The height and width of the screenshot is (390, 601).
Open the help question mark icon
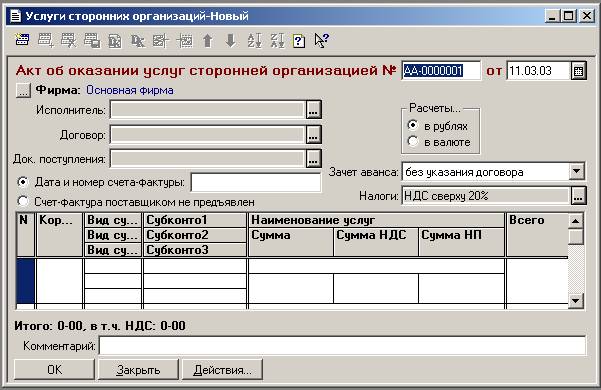coord(299,41)
